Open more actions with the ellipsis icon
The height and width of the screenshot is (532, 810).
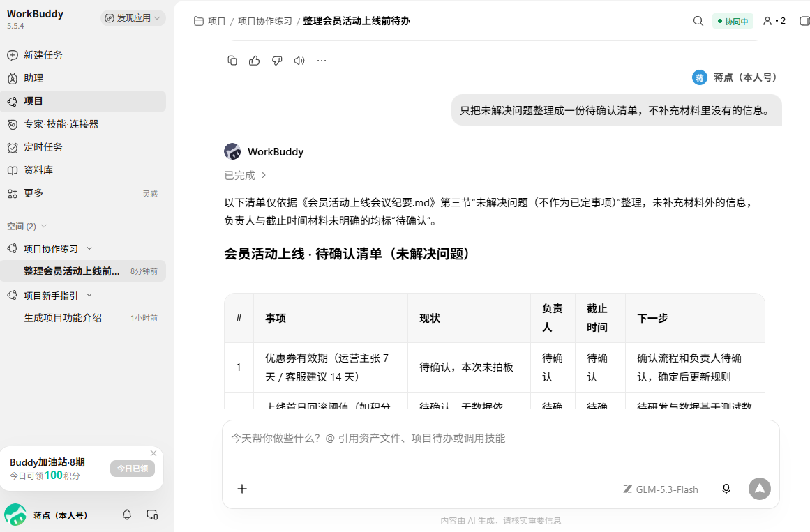click(x=322, y=61)
